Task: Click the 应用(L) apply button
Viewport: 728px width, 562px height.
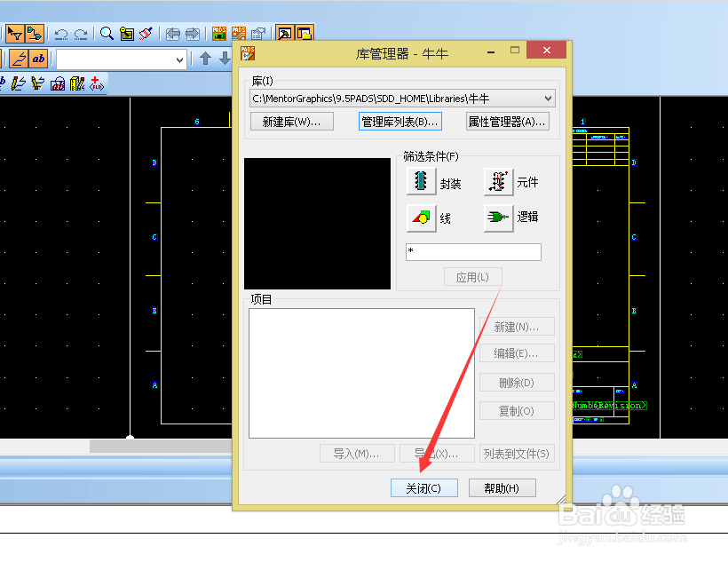Action: [472, 277]
